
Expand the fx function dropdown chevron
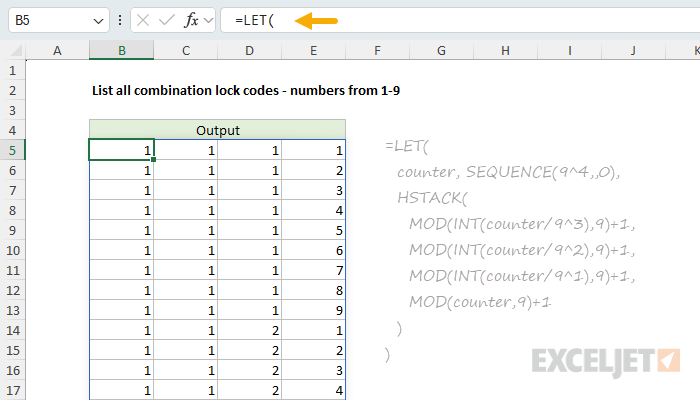[x=208, y=20]
